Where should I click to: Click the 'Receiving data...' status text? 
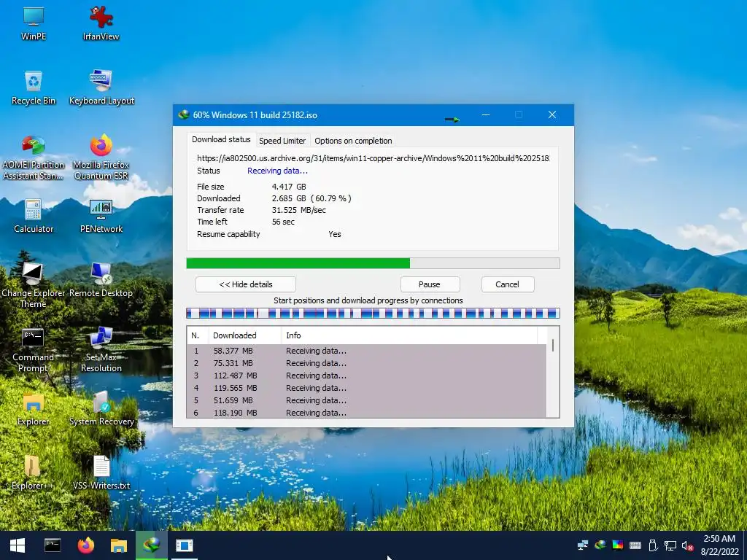pyautogui.click(x=277, y=171)
